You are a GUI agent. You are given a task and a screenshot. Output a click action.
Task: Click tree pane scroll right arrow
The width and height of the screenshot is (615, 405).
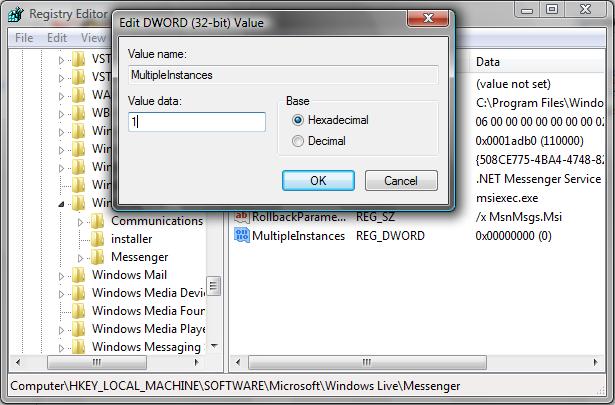(x=197, y=362)
